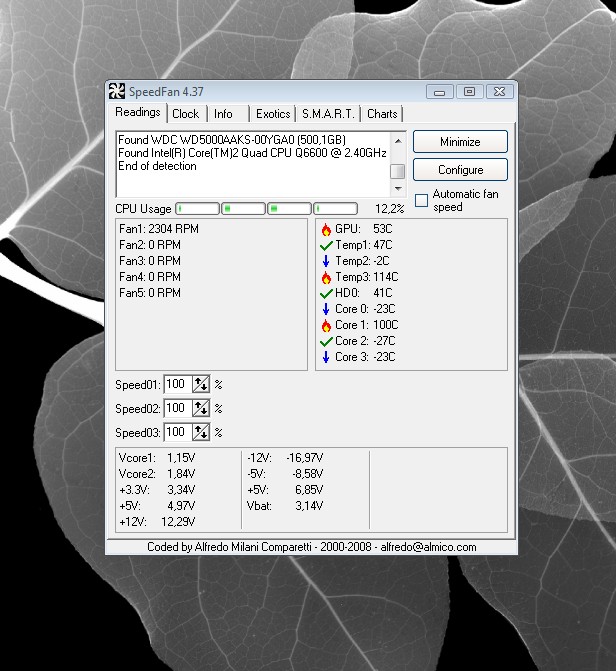The width and height of the screenshot is (616, 671).
Task: Adjust the Speed02 spinner arrows
Action: [x=201, y=408]
